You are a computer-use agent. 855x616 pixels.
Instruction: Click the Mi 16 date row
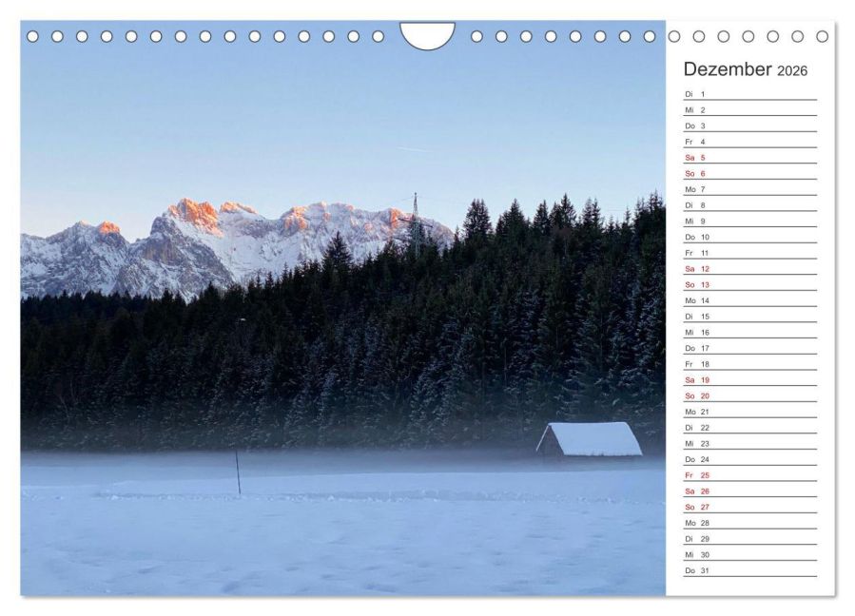[750, 332]
